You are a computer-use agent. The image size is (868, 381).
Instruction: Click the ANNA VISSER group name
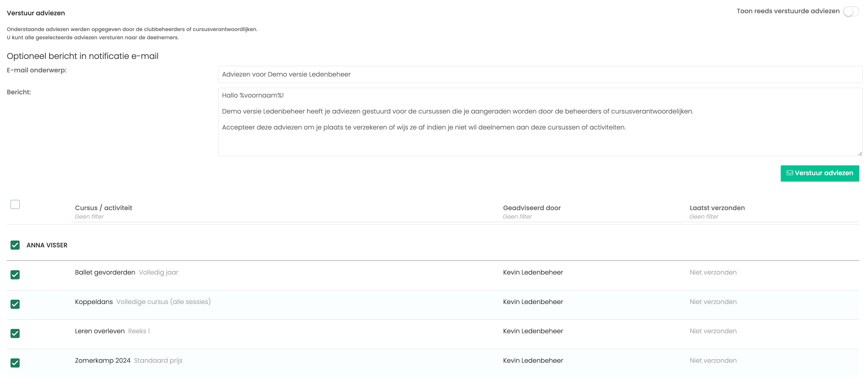[x=47, y=245]
